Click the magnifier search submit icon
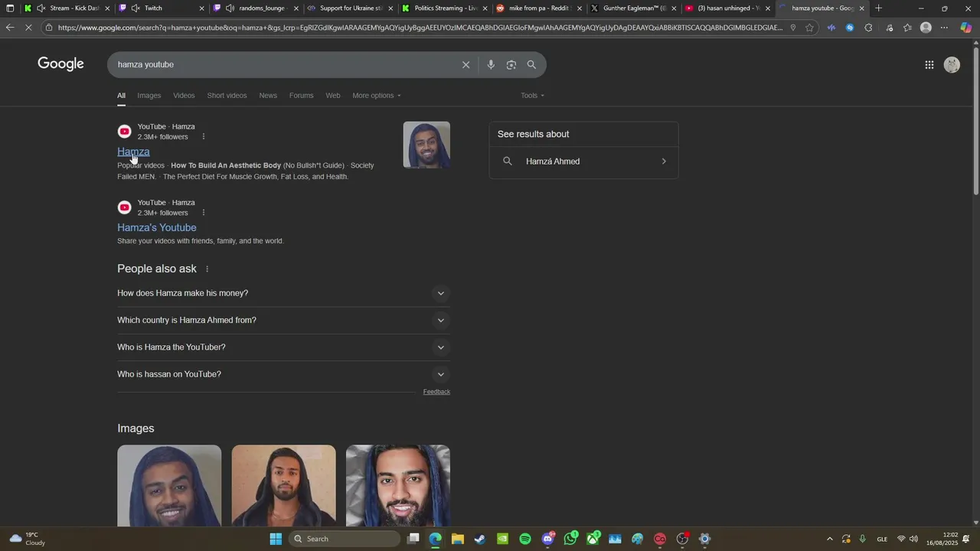Image resolution: width=980 pixels, height=551 pixels. (x=531, y=65)
